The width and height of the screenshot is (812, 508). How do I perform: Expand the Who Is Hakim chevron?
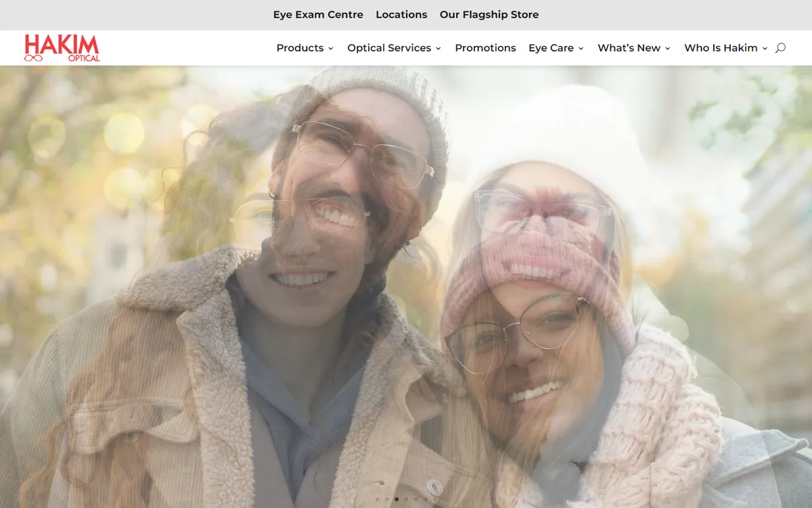(765, 49)
